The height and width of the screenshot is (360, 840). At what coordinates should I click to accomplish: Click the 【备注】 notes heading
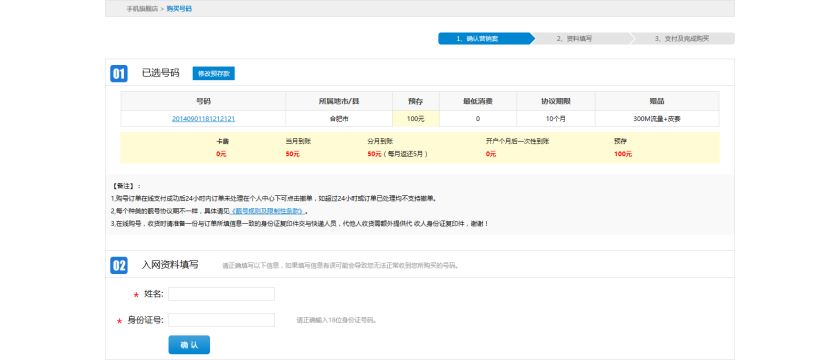pyautogui.click(x=125, y=186)
